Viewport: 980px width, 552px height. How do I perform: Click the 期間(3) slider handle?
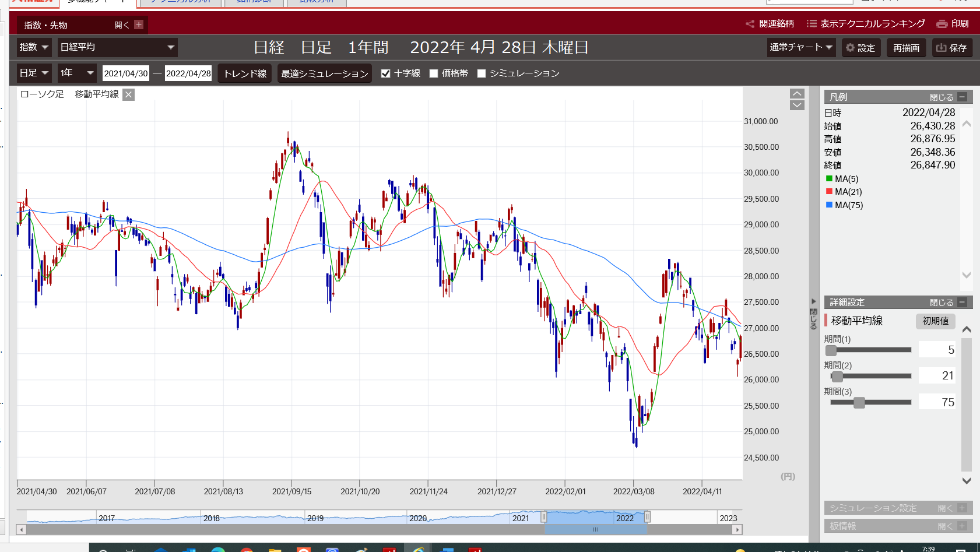coord(859,403)
